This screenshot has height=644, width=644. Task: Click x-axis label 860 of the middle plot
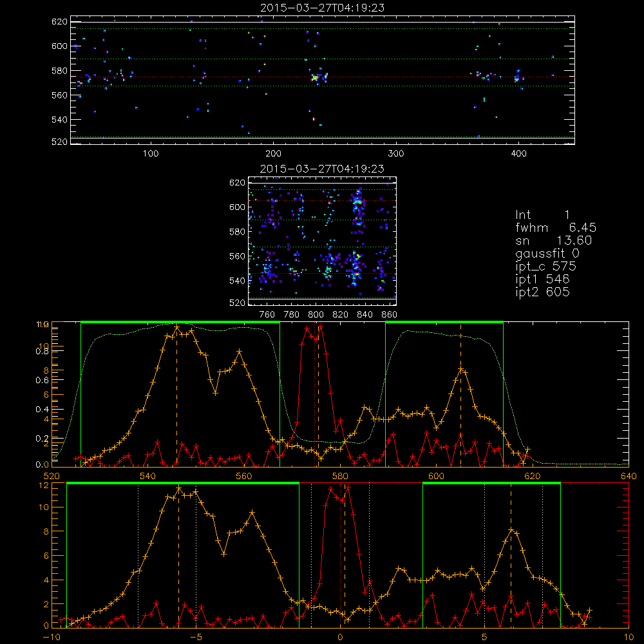coord(390,315)
